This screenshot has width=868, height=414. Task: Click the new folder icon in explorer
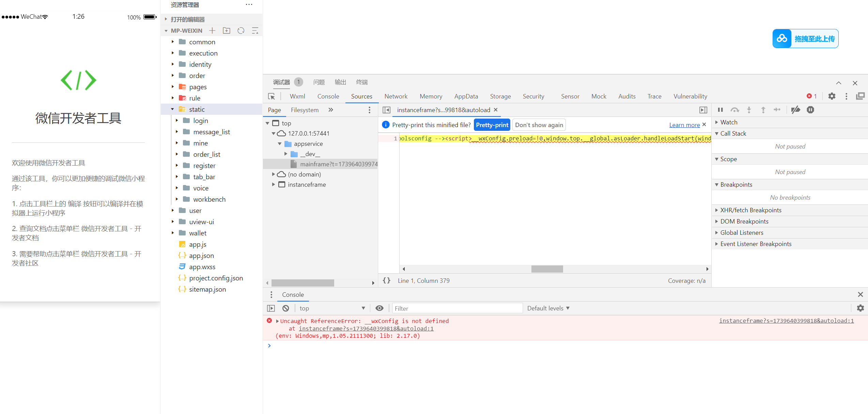point(227,31)
